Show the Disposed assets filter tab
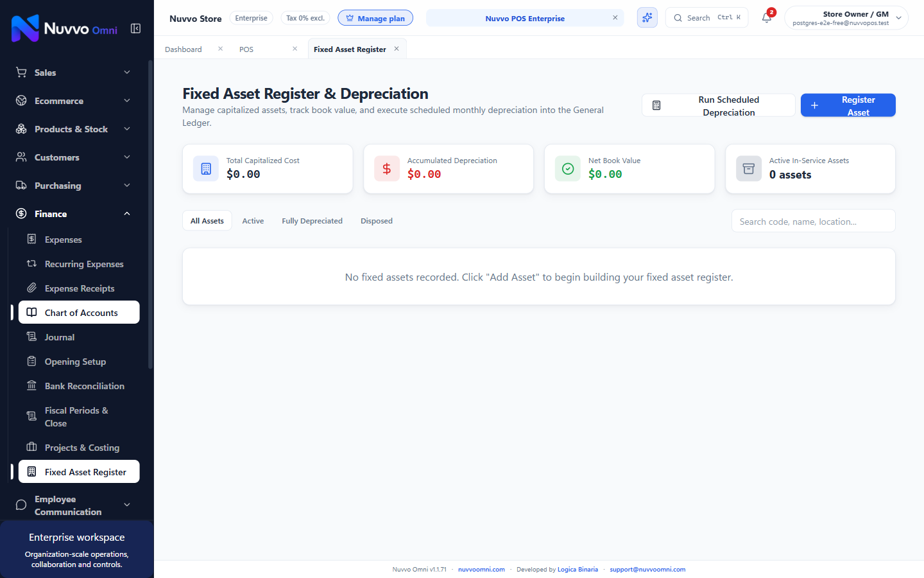The height and width of the screenshot is (578, 924). click(x=377, y=221)
